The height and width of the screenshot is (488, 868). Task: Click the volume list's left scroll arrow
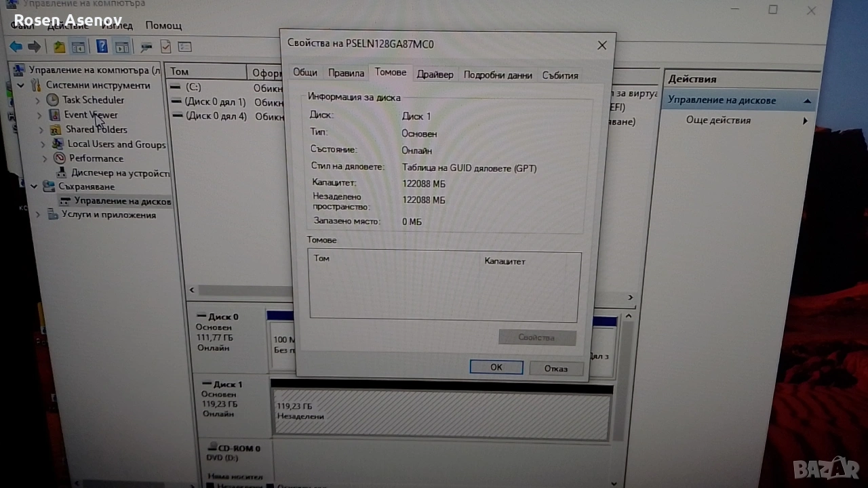click(x=192, y=290)
